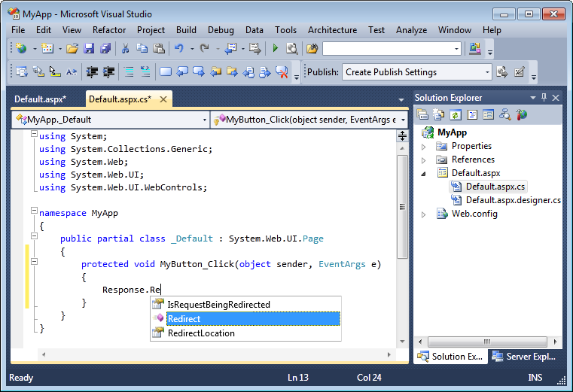Click the Comment Out Selected Lines icon
The width and height of the screenshot is (573, 392).
tap(129, 72)
